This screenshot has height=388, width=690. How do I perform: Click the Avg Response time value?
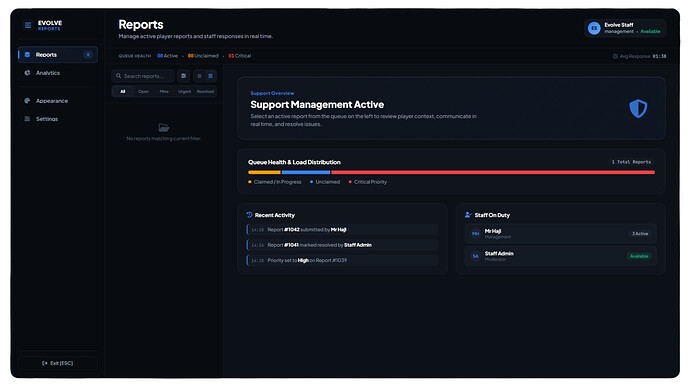[x=659, y=56]
